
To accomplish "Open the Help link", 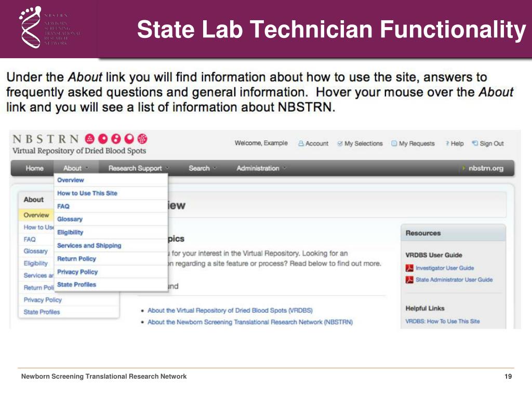I will [x=457, y=143].
